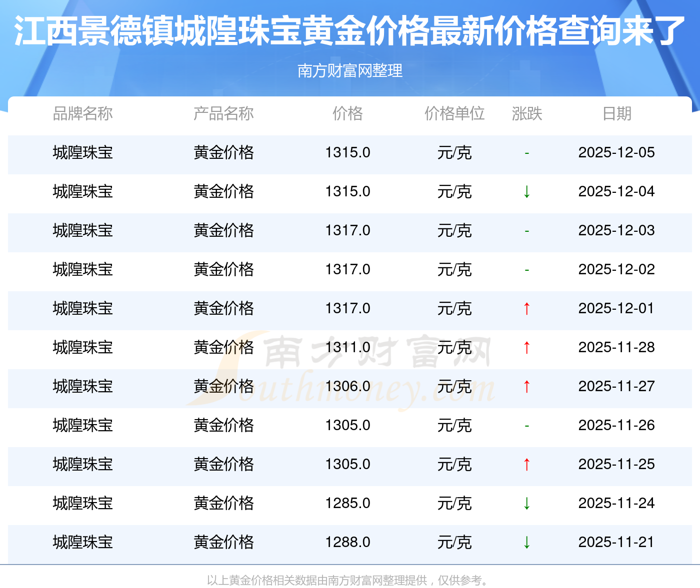This screenshot has width=700, height=588.
Task: Click the red up arrow for 2025-11-28
Action: click(526, 347)
